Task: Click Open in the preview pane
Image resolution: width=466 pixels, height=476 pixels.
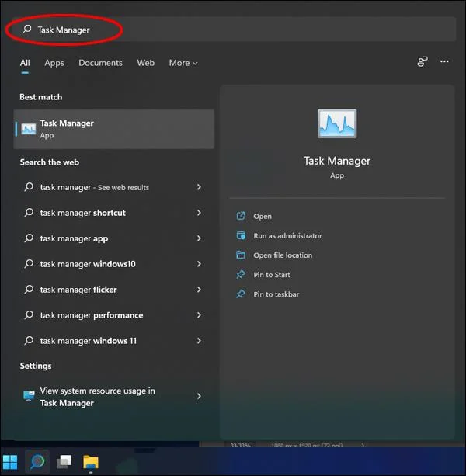Action: pyautogui.click(x=263, y=217)
